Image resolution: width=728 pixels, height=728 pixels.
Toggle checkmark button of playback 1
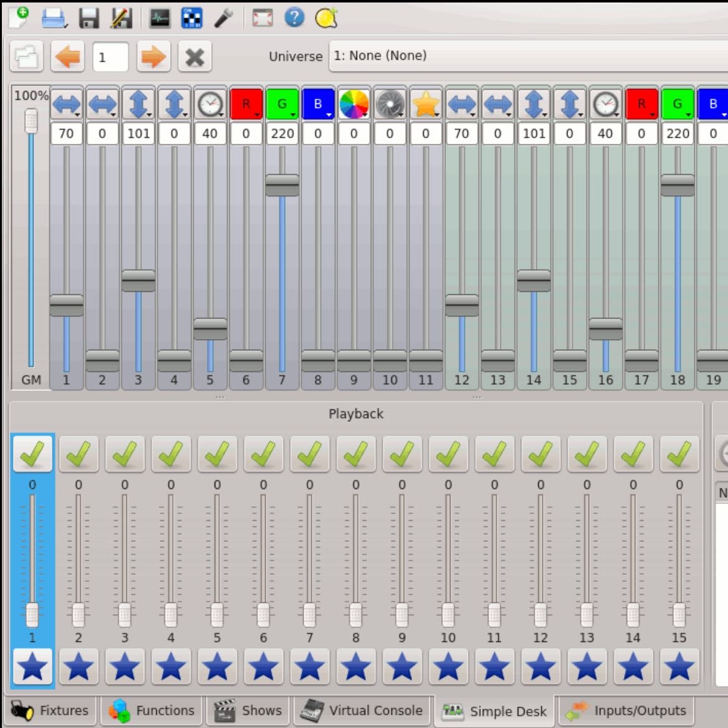[32, 454]
